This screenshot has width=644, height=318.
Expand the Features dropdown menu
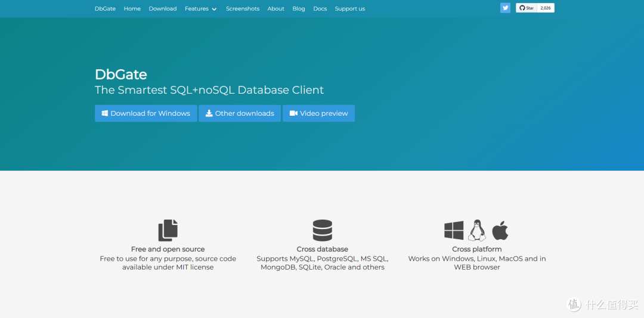pos(197,9)
